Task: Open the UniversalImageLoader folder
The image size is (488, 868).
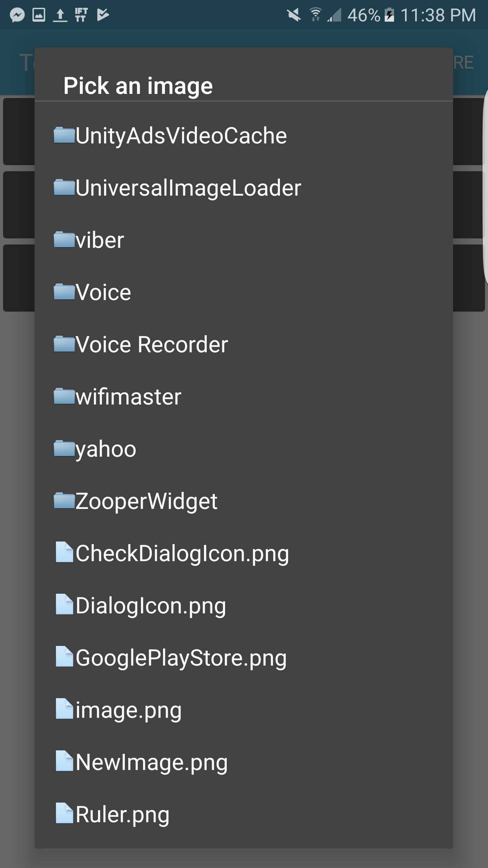Action: [x=244, y=188]
